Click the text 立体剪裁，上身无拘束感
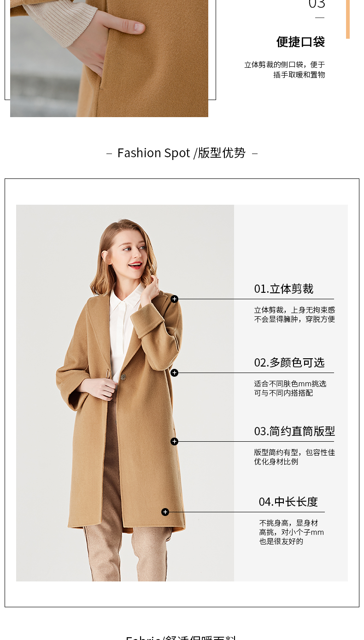 click(x=294, y=310)
